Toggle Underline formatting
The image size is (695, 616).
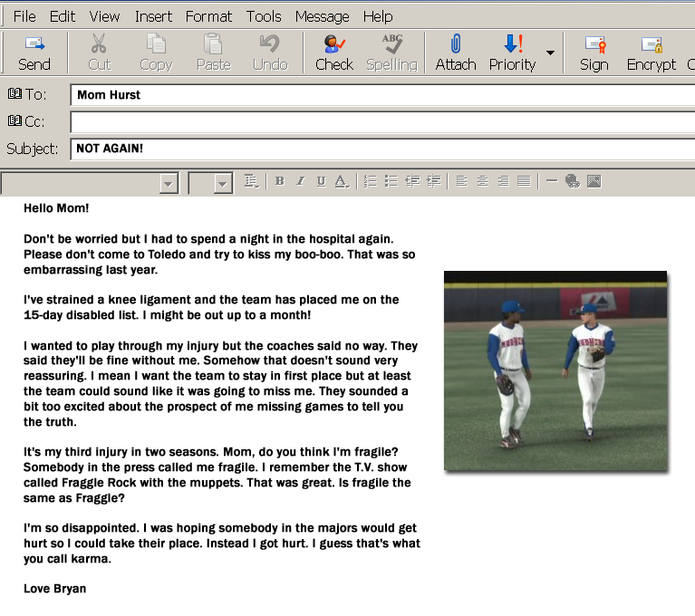coord(322,181)
